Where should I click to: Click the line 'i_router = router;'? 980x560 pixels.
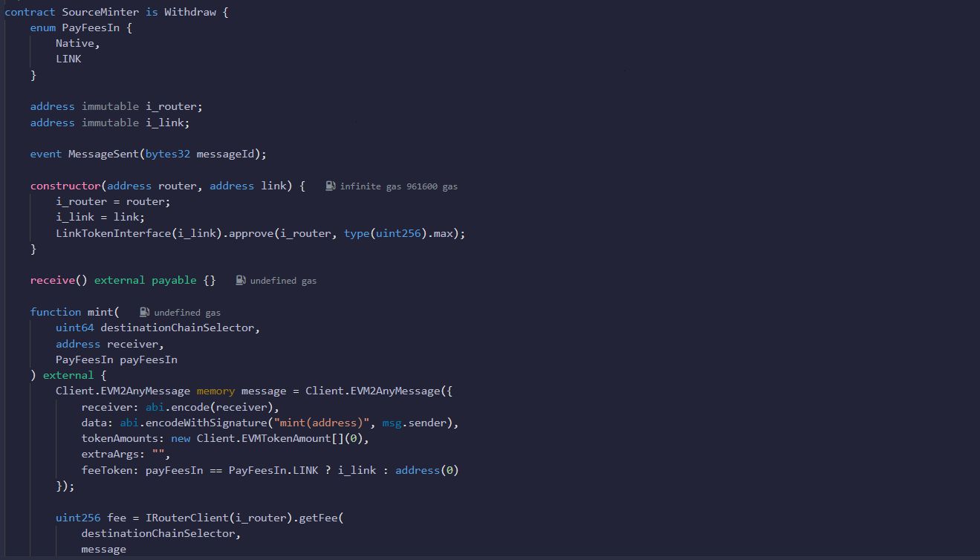114,202
